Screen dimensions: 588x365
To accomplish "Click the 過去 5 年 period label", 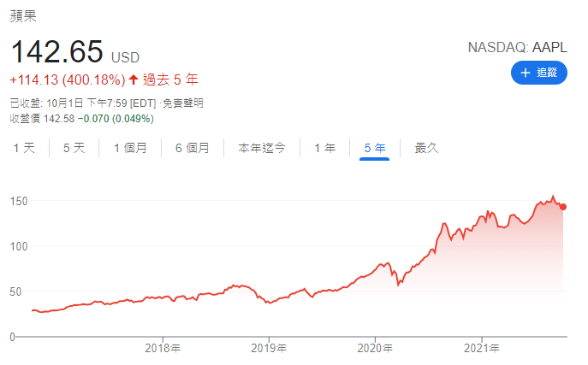I will point(170,79).
